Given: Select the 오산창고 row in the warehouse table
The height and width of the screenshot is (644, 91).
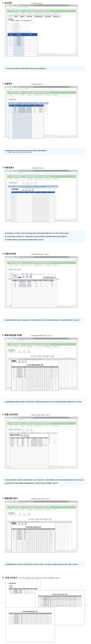Looking at the screenshot, I should 22,41.
